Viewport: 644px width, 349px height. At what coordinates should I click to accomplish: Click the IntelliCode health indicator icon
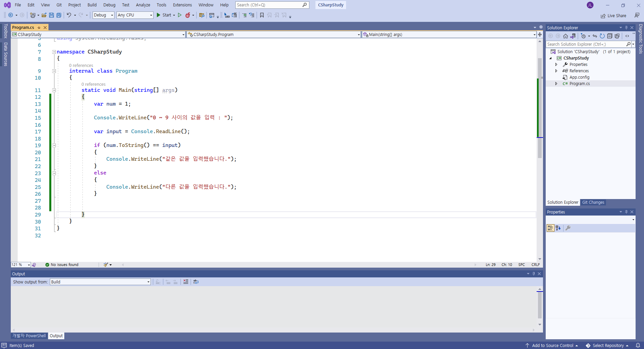pos(34,265)
